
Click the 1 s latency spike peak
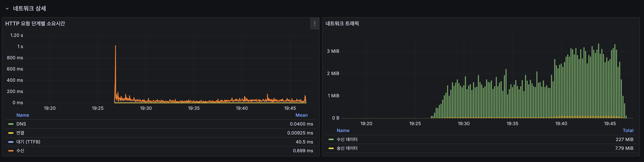tap(115, 46)
